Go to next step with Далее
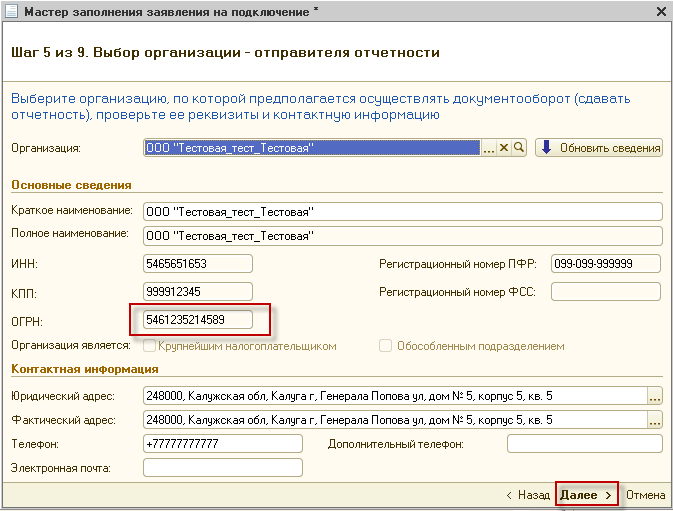Screen dimensions: 673x511 click(x=586, y=495)
